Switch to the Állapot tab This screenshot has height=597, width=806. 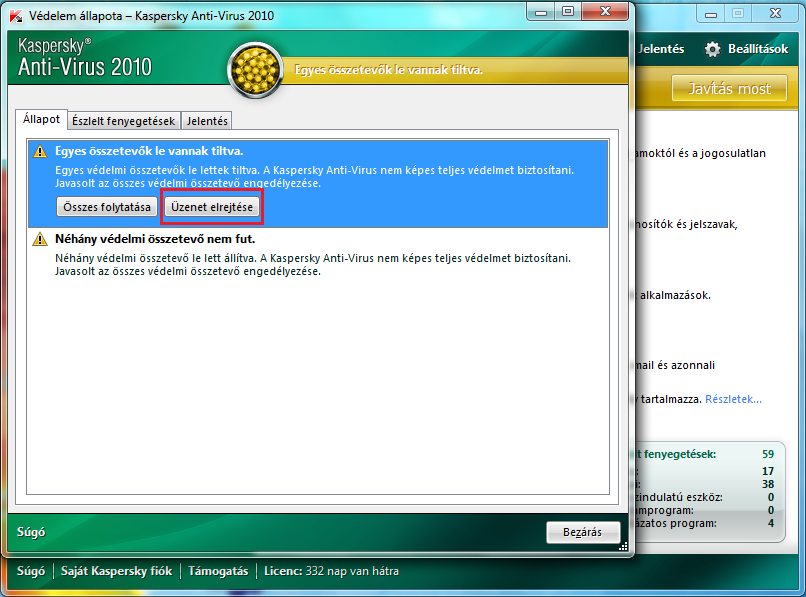coord(41,119)
